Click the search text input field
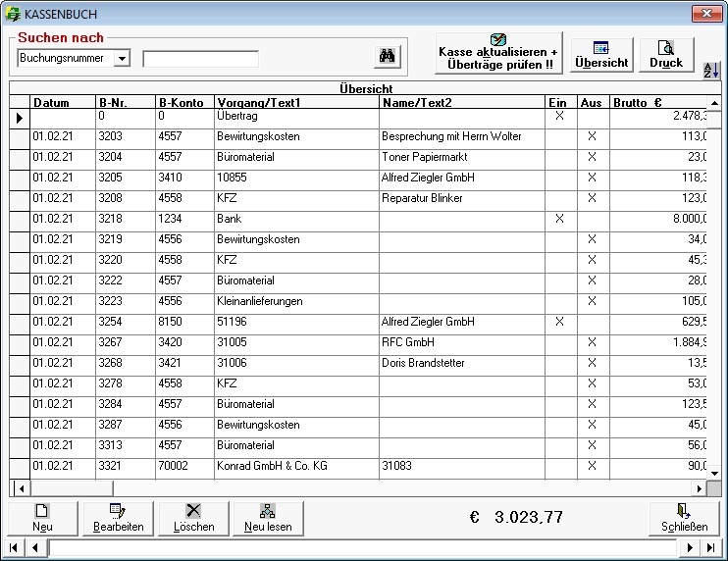The height and width of the screenshot is (561, 728). [x=200, y=59]
